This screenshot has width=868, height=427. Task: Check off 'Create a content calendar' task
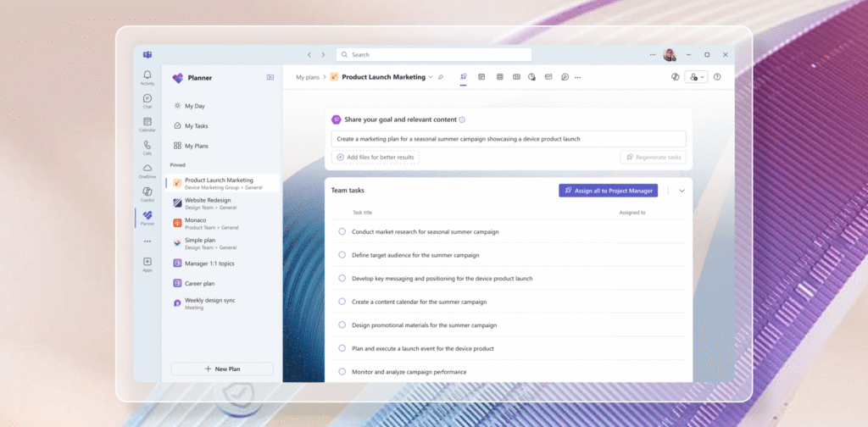pos(342,302)
